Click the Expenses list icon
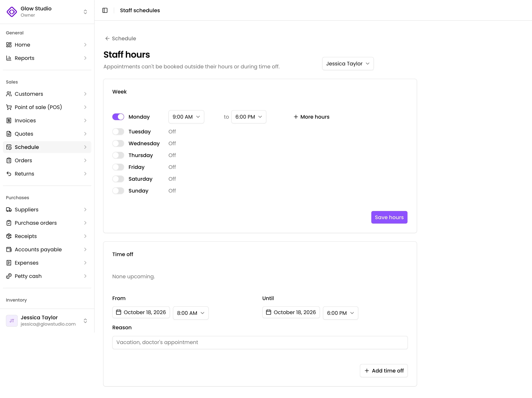 click(9, 263)
